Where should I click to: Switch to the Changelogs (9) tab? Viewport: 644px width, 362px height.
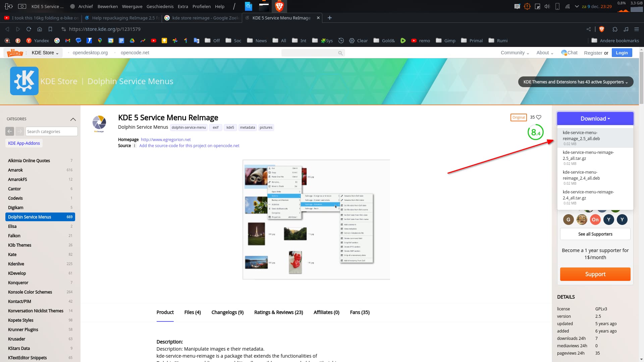coord(227,312)
